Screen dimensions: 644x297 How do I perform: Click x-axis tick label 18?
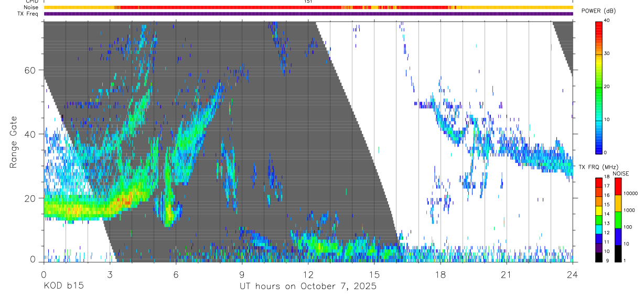pyautogui.click(x=440, y=274)
